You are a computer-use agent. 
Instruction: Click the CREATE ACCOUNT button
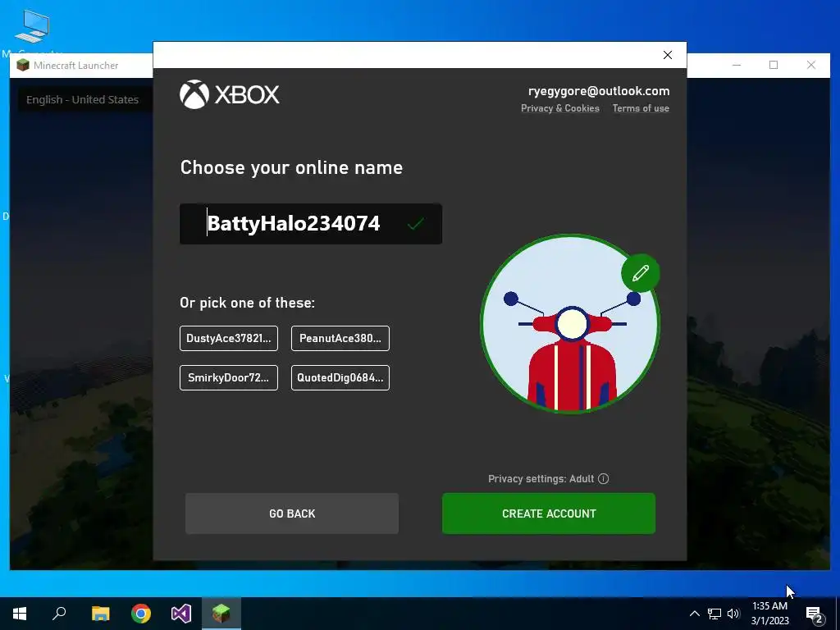coord(549,514)
